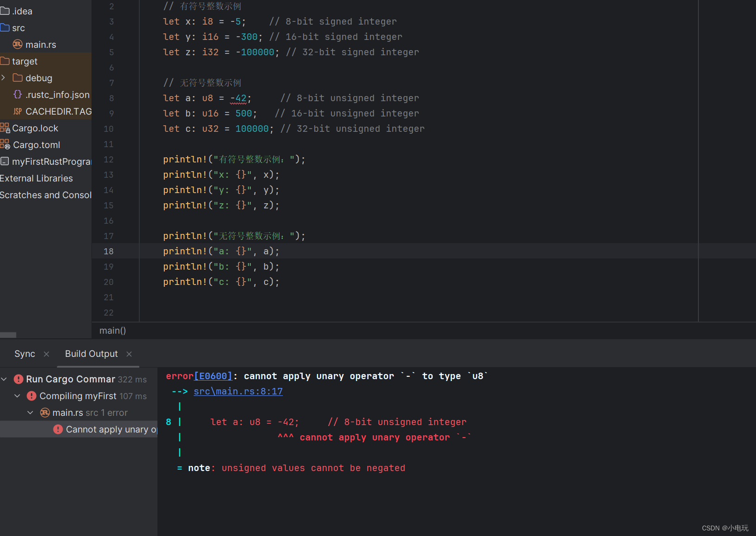Open .rustc_info.json file icon
756x536 pixels.
(x=18, y=95)
